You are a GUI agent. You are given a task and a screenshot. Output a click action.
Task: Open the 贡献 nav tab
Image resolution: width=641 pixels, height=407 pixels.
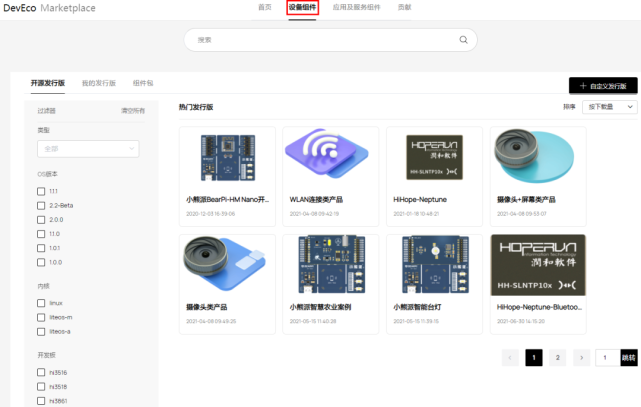[404, 7]
